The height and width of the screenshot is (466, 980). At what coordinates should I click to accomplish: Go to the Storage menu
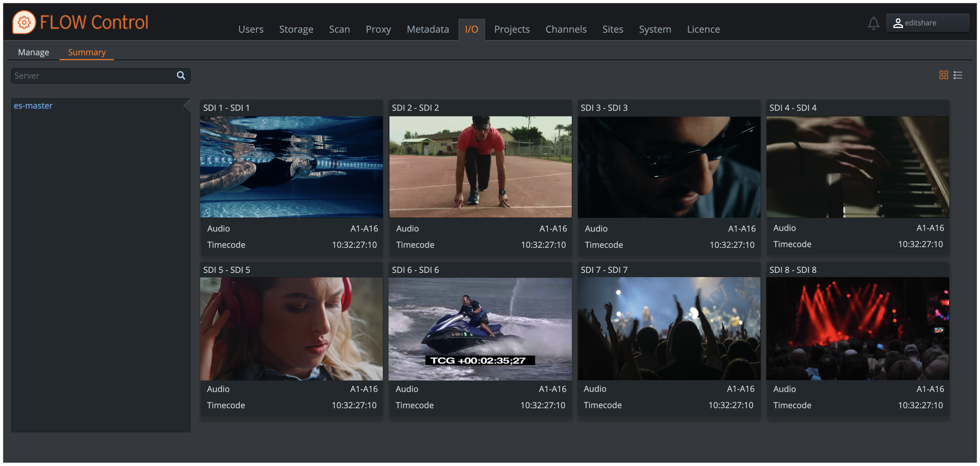296,29
